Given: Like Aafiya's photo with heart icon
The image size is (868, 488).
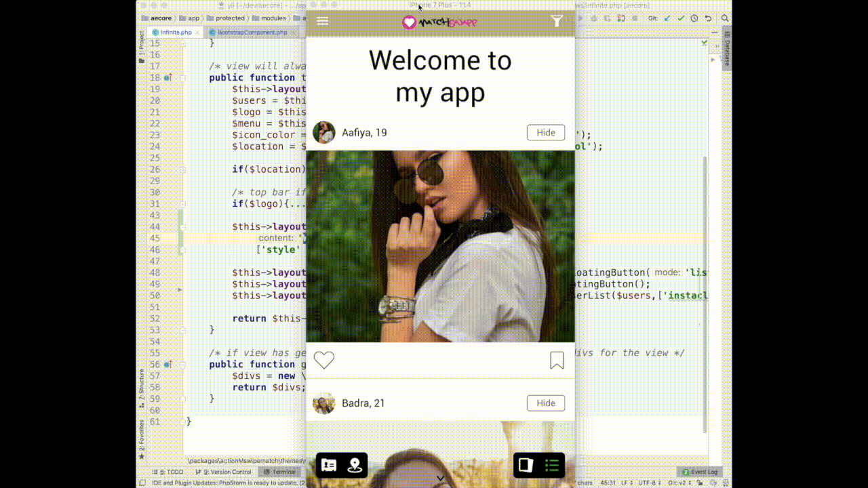Looking at the screenshot, I should pos(324,361).
